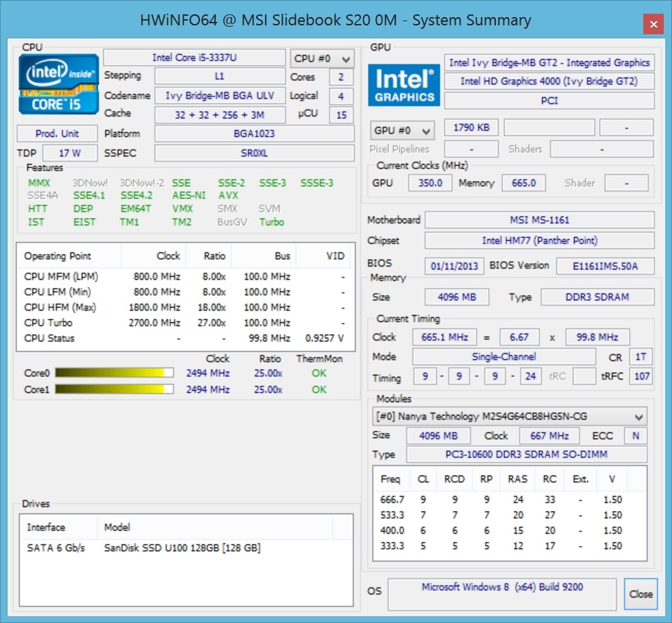This screenshot has height=623, width=672.
Task: Click the Turbo feature label
Action: point(272,221)
